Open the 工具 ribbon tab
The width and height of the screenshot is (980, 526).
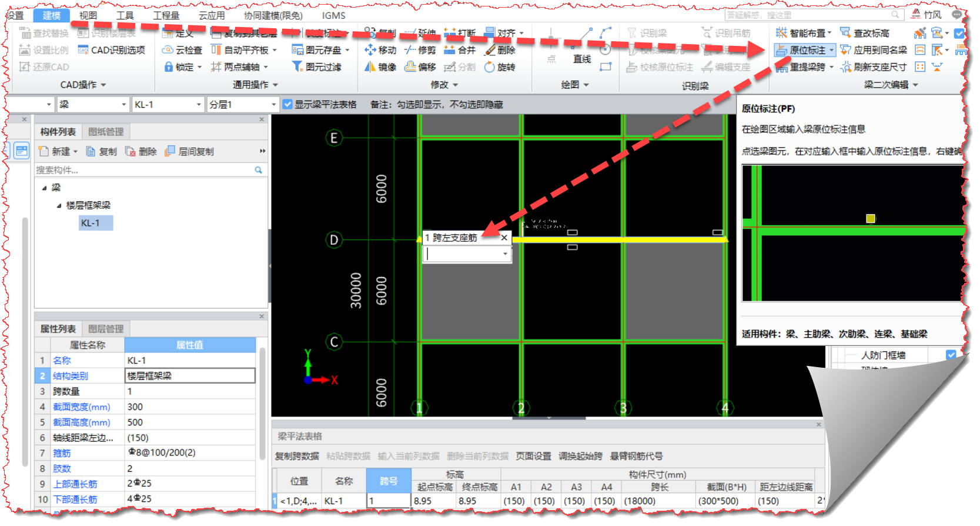[x=125, y=15]
